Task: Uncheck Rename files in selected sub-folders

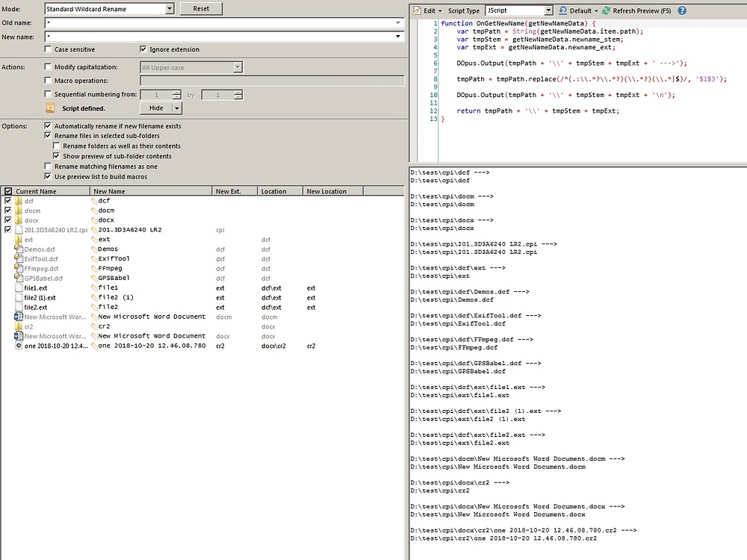Action: (x=49, y=135)
